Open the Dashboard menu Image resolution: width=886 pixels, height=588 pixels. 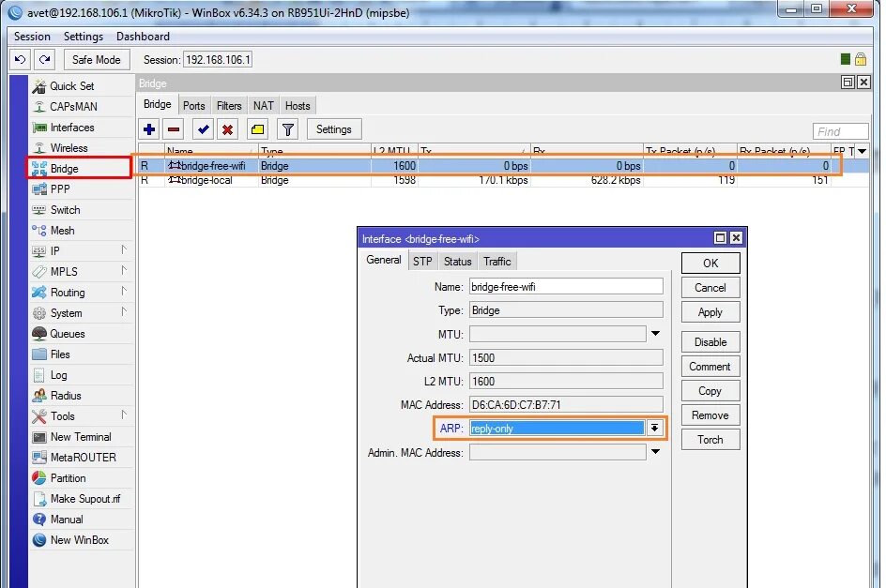point(143,37)
